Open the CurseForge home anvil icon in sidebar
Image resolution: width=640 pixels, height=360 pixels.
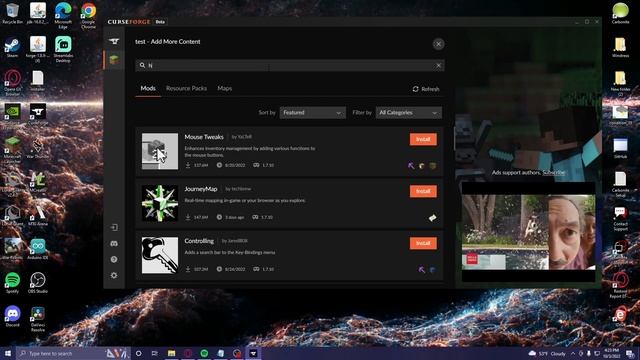coord(114,41)
